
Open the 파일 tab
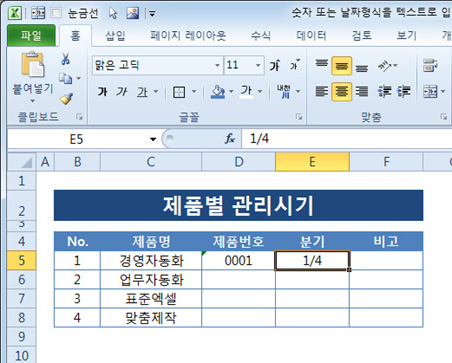(31, 35)
